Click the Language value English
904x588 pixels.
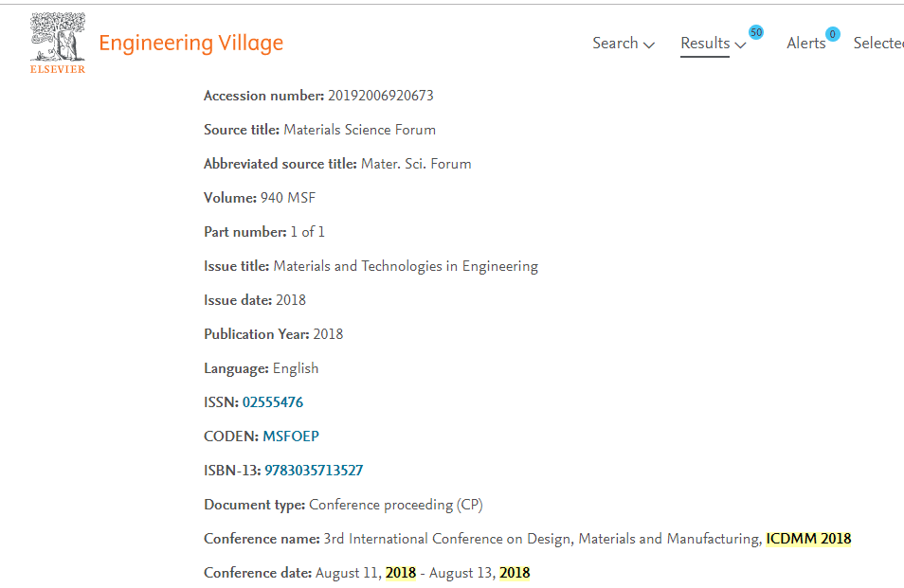296,368
